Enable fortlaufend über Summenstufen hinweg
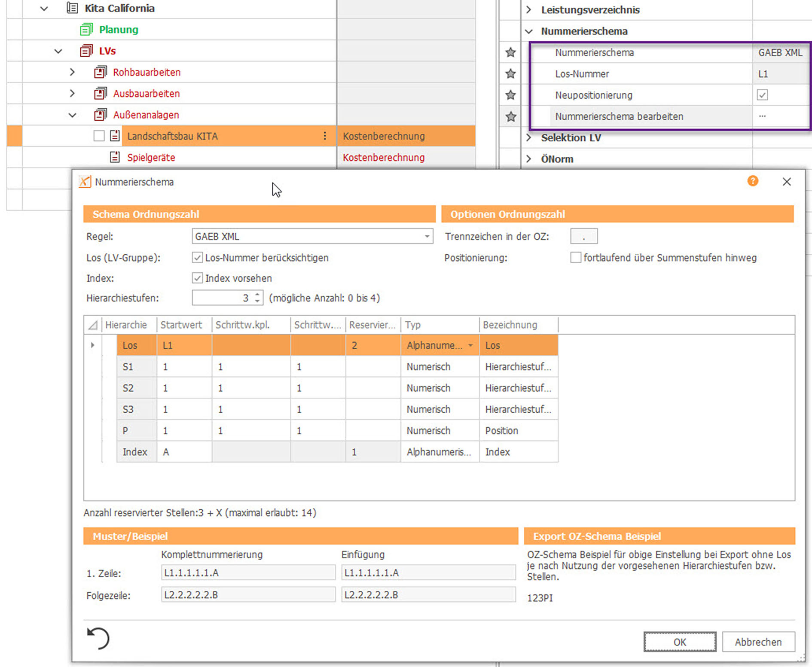This screenshot has width=812, height=667. point(575,258)
